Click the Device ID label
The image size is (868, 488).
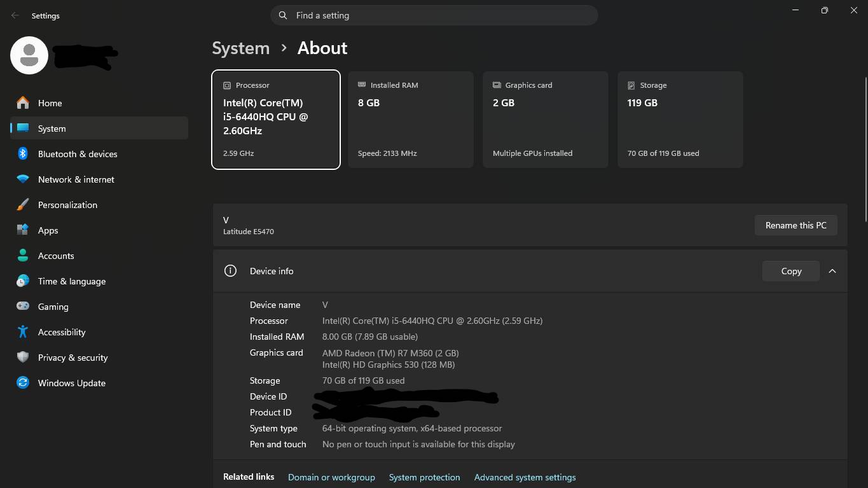pos(268,396)
